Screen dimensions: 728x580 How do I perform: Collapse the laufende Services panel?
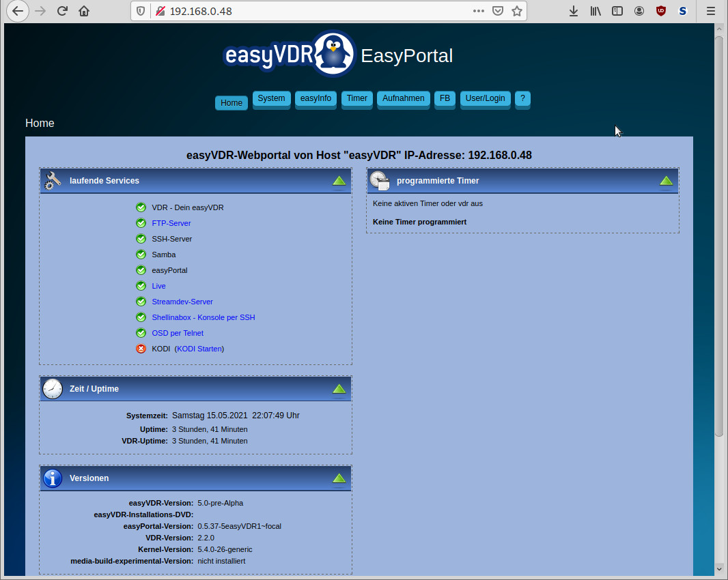pos(339,182)
